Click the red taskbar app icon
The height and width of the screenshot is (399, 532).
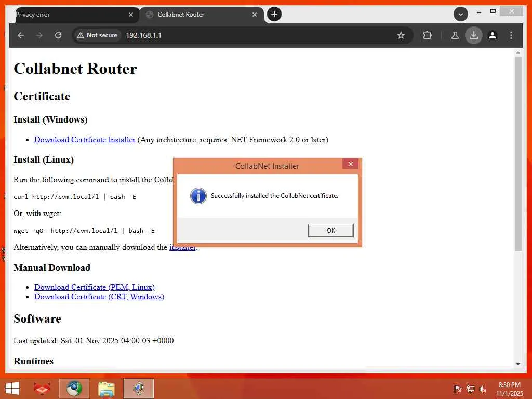click(x=42, y=389)
